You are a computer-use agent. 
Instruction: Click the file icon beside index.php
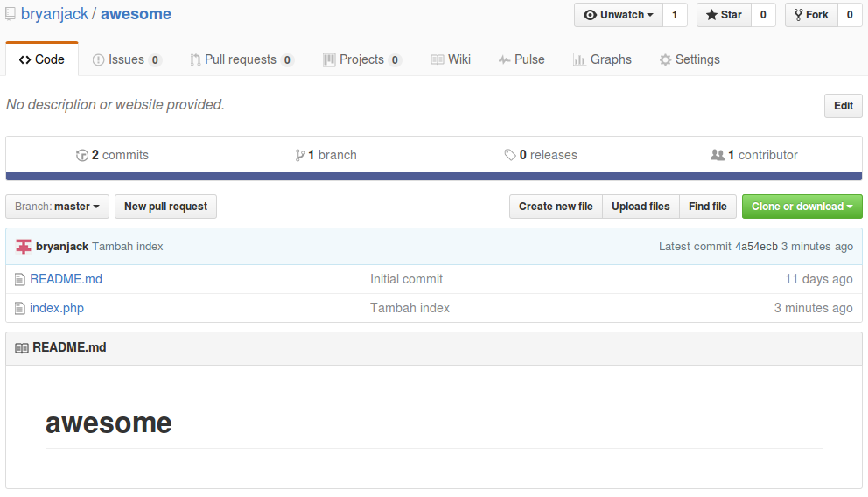(x=20, y=308)
